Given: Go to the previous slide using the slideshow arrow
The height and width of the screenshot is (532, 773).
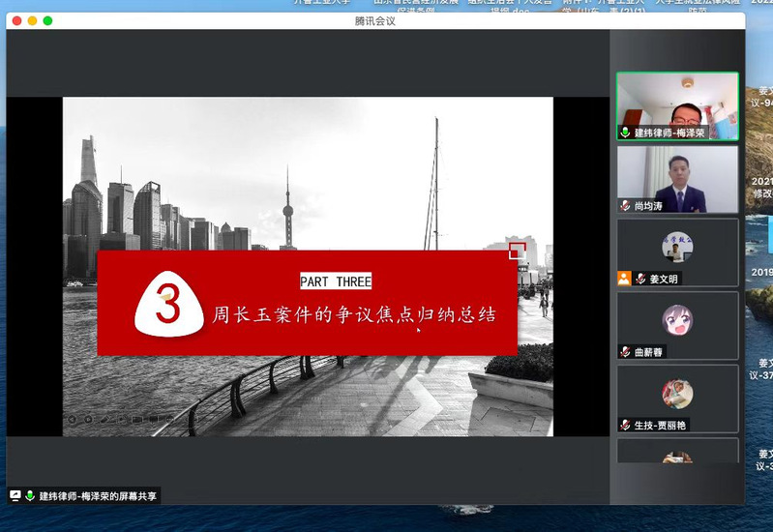Looking at the screenshot, I should pyautogui.click(x=73, y=419).
